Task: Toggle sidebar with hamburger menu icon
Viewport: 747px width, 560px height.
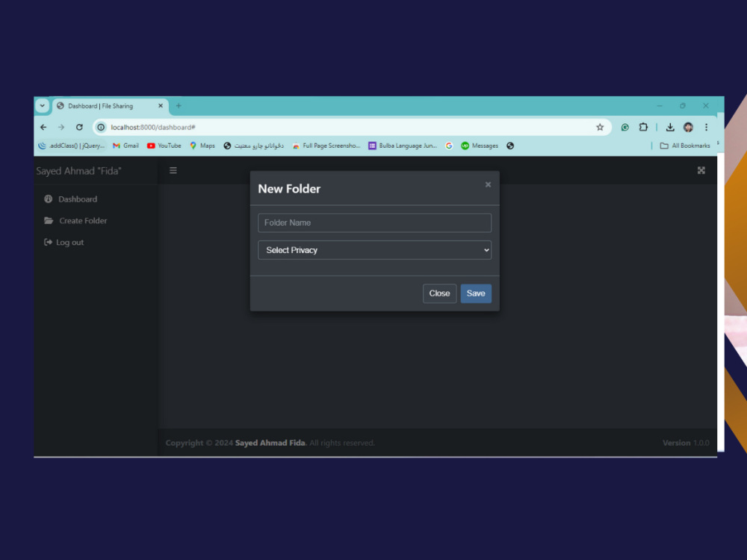Action: 173,170
